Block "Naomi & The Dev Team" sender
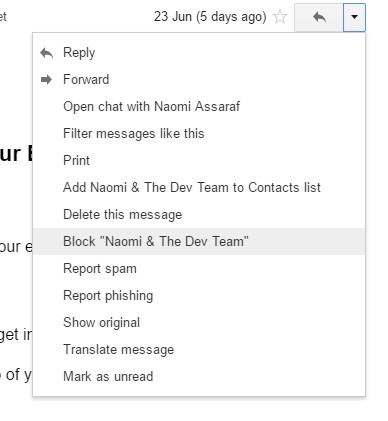 pyautogui.click(x=199, y=242)
